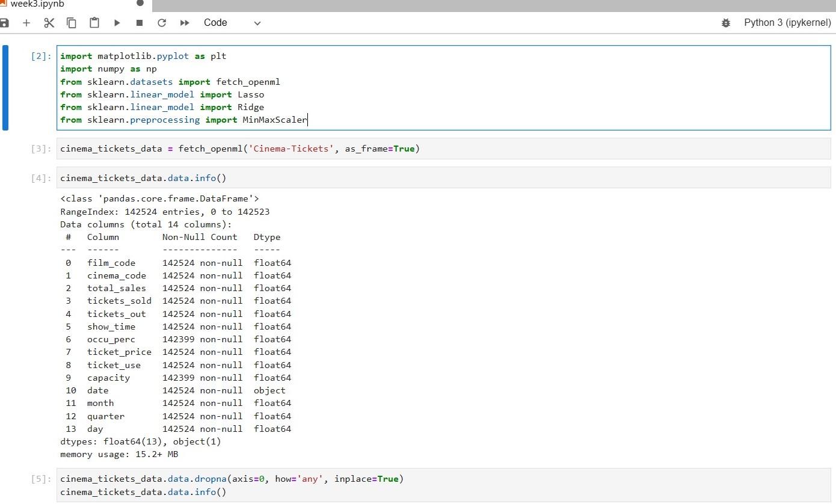The image size is (836, 504).
Task: Click the 'dtypes: float64(13), object(1)' line
Action: pos(141,441)
